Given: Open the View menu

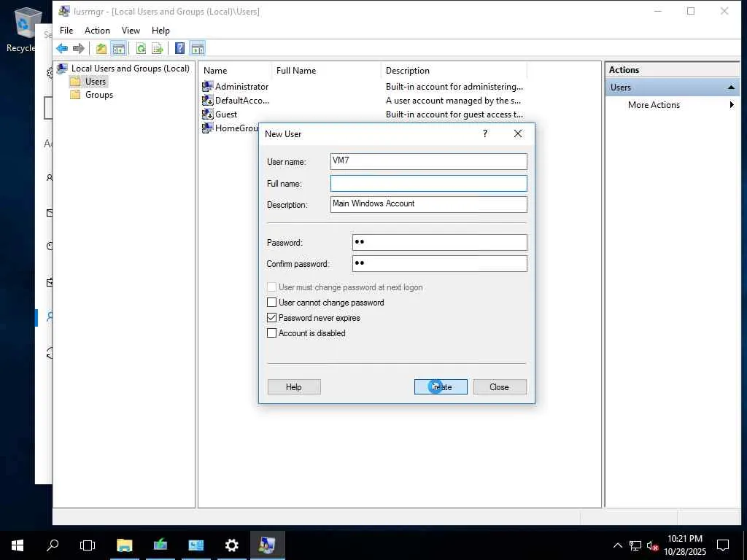Looking at the screenshot, I should [x=131, y=31].
